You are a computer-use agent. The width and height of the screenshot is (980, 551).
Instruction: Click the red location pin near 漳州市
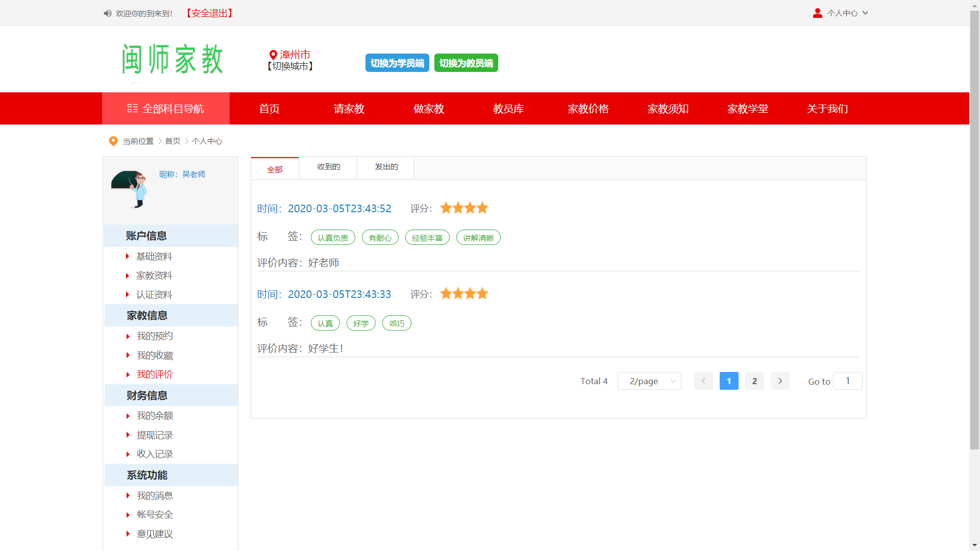273,55
